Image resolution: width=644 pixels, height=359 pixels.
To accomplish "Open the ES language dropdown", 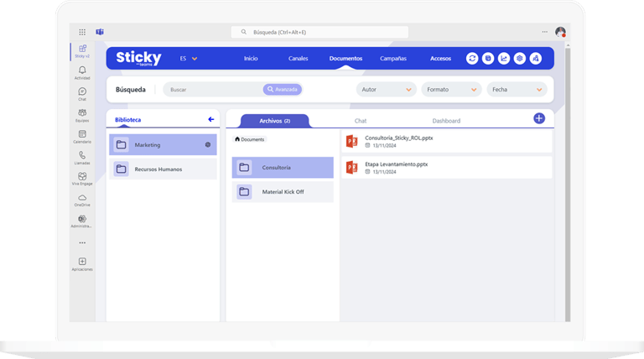I will 189,59.
